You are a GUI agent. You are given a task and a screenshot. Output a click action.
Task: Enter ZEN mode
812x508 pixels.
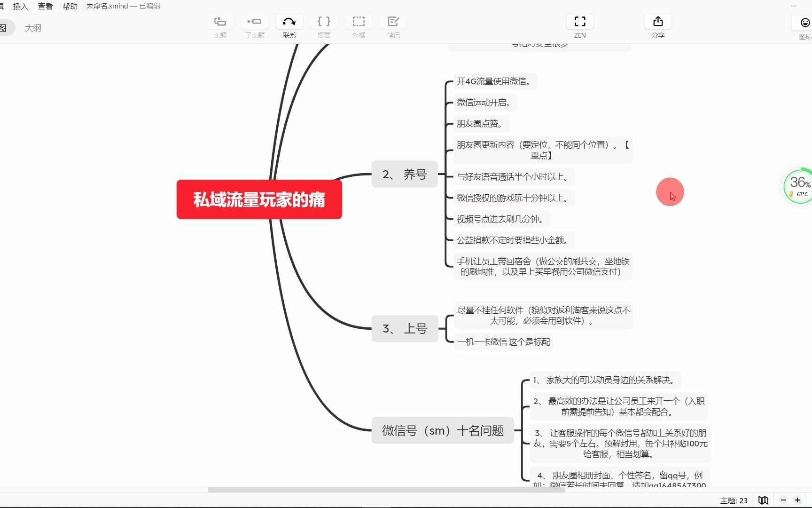[x=580, y=22]
